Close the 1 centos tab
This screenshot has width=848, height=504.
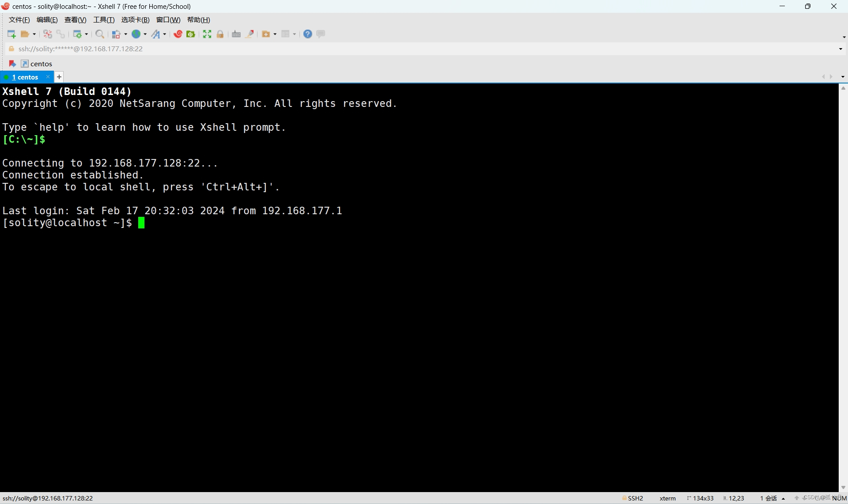point(47,77)
